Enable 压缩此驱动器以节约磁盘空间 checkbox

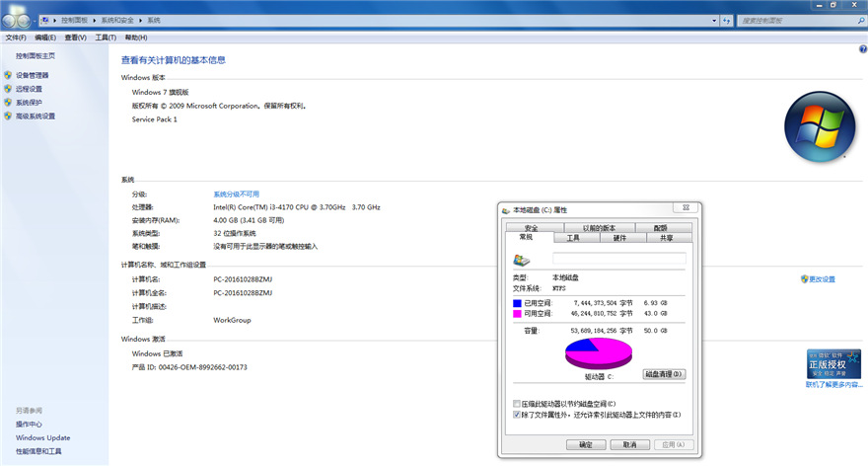pyautogui.click(x=518, y=404)
